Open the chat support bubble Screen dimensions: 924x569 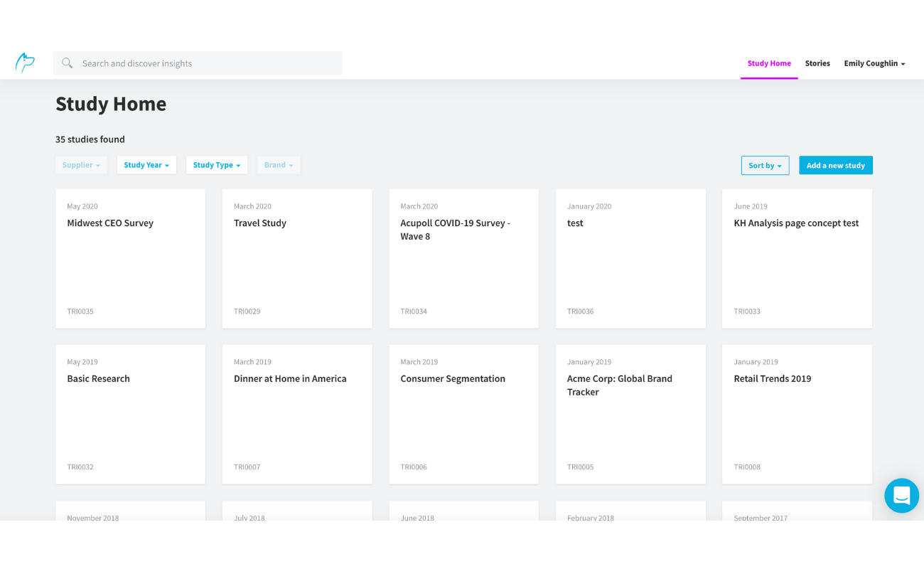tap(902, 496)
